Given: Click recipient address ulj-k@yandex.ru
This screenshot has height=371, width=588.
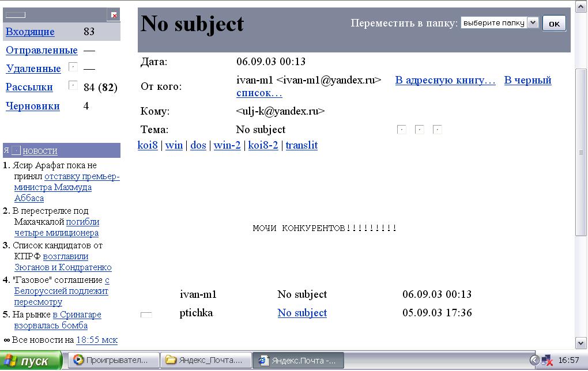Looking at the screenshot, I should 280,111.
